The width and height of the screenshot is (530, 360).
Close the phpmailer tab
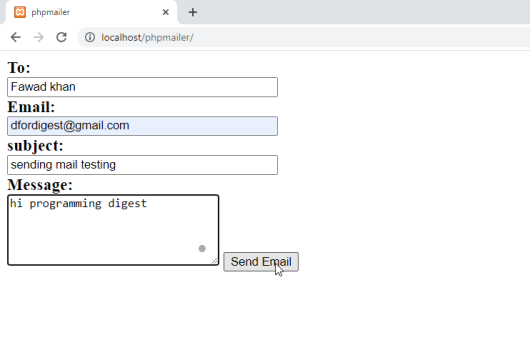coord(166,13)
